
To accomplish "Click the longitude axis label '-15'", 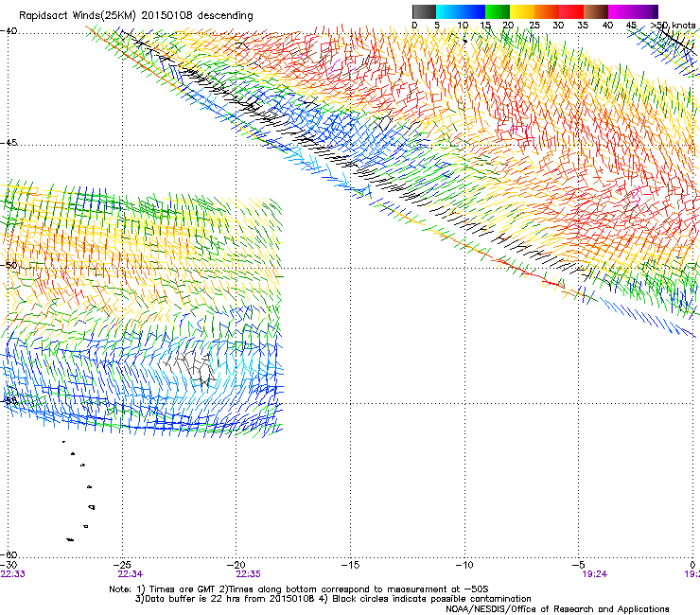I will point(350,565).
